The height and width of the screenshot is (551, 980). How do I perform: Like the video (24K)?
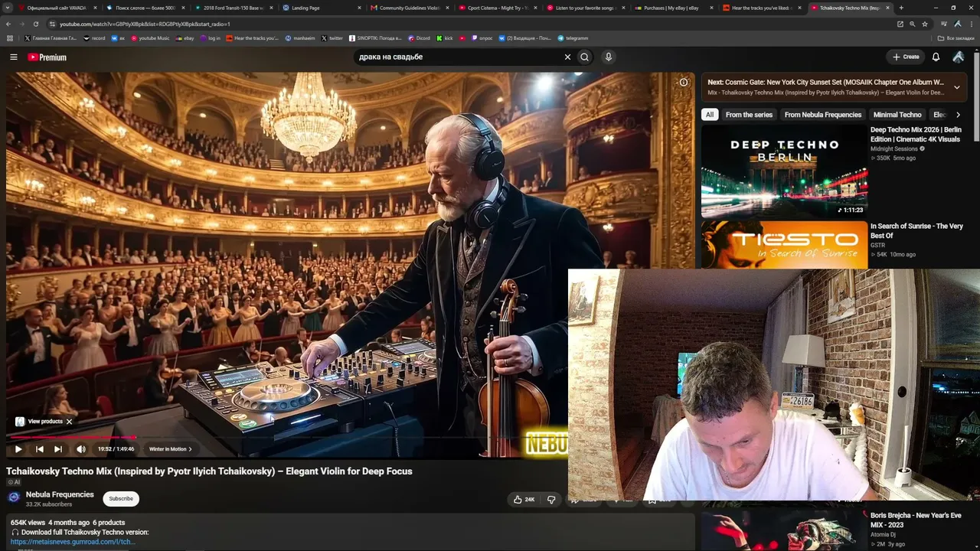(524, 500)
